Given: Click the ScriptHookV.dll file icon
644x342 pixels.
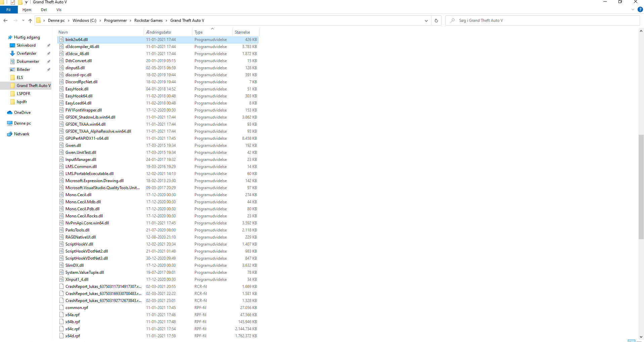Looking at the screenshot, I should click(61, 244).
